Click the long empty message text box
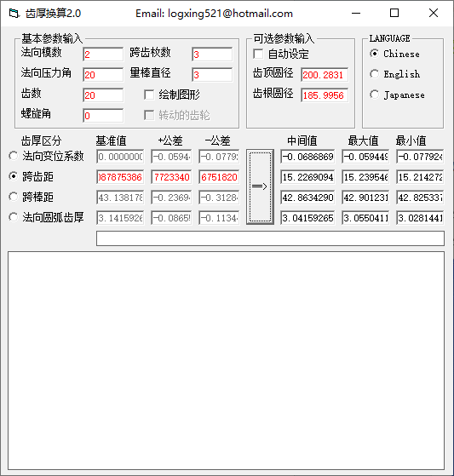 pos(270,238)
